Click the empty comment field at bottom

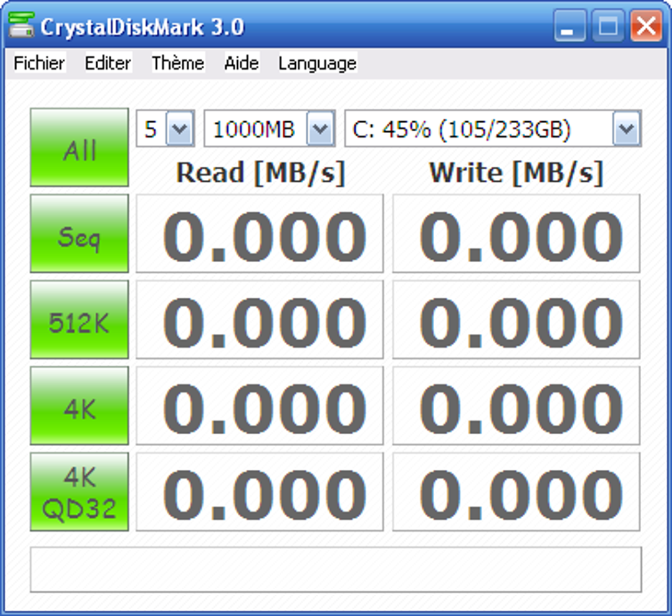pyautogui.click(x=335, y=569)
